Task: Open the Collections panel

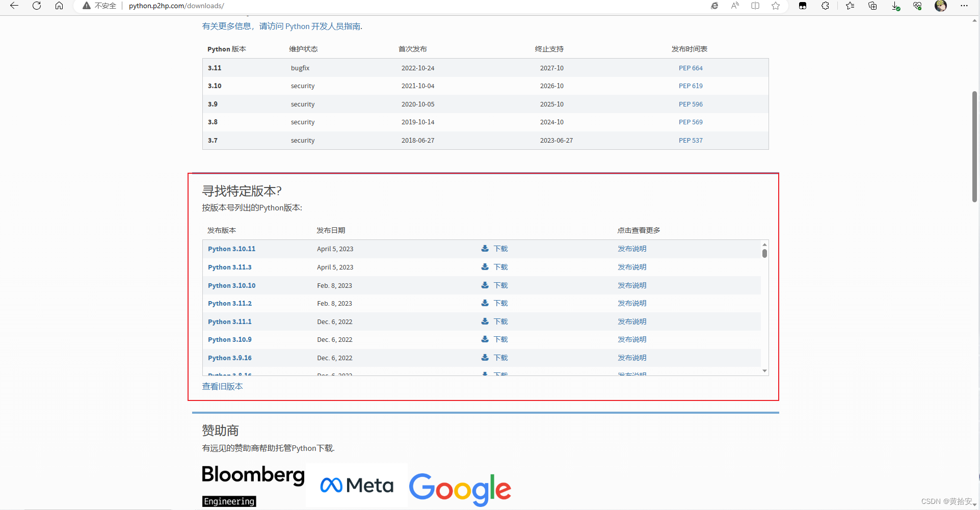Action: pyautogui.click(x=872, y=6)
